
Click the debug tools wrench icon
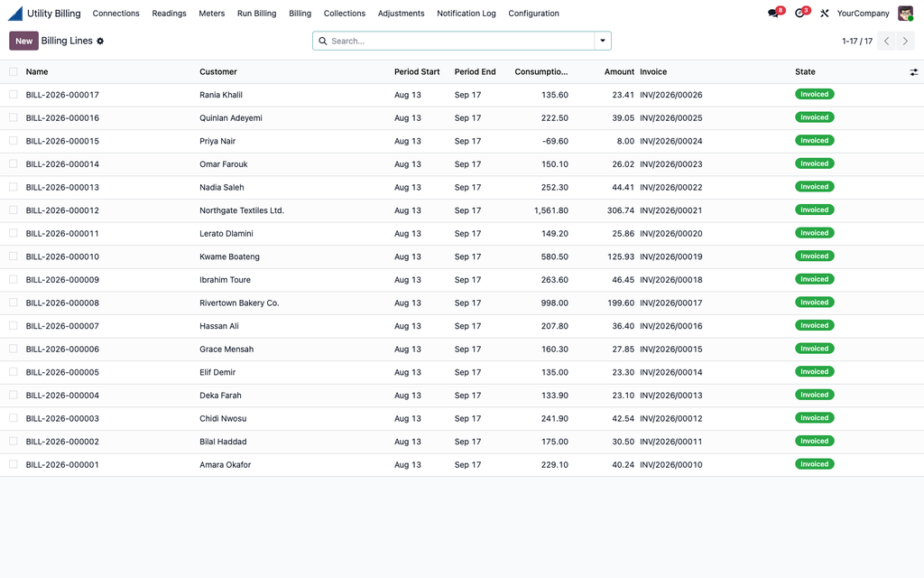tap(825, 13)
